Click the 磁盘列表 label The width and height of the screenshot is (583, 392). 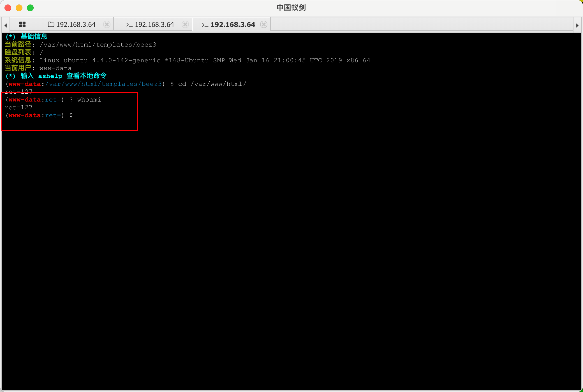[18, 52]
